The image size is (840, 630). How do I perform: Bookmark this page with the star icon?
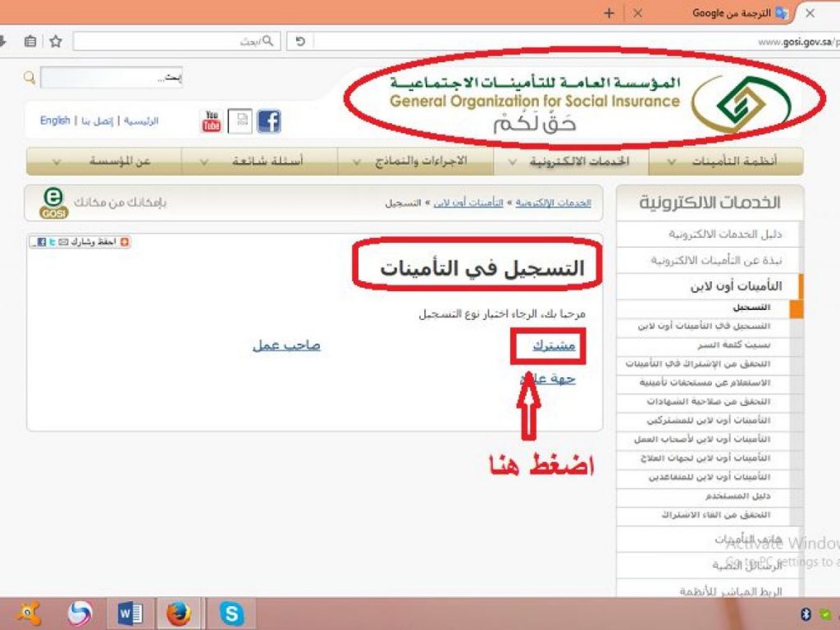[x=56, y=41]
